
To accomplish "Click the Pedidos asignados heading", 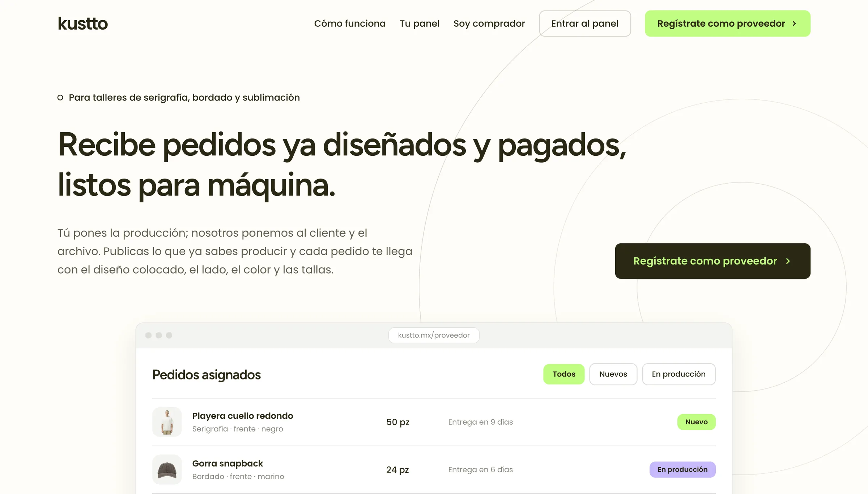I will coord(207,375).
